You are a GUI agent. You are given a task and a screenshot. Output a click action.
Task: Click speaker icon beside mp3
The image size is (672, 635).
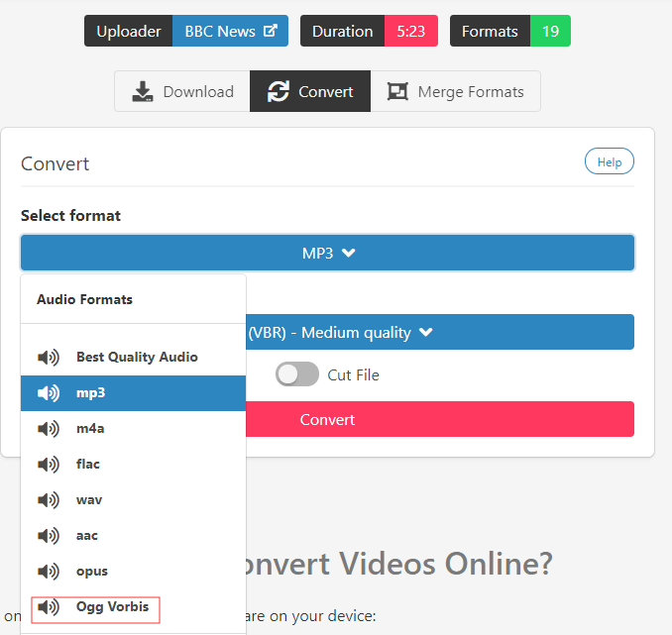tap(49, 393)
